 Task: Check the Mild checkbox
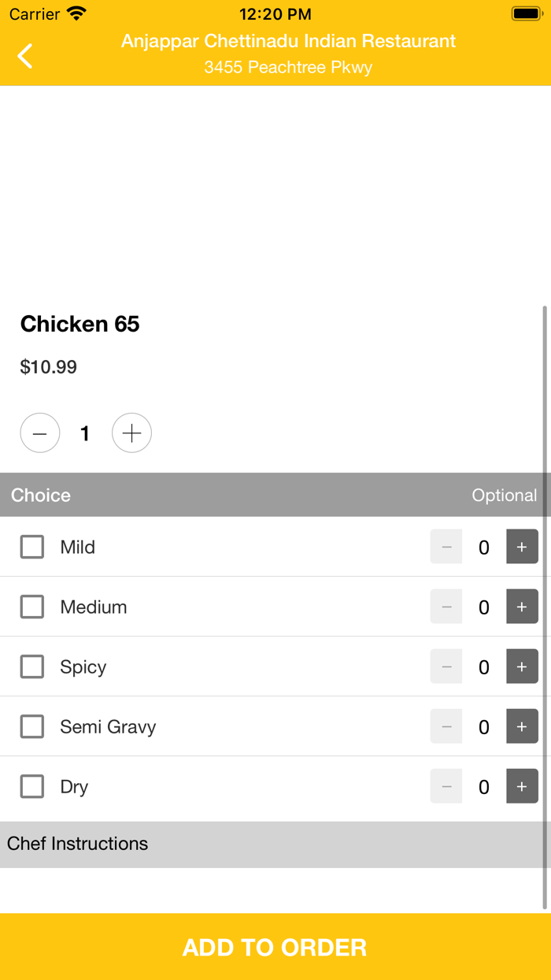[32, 547]
